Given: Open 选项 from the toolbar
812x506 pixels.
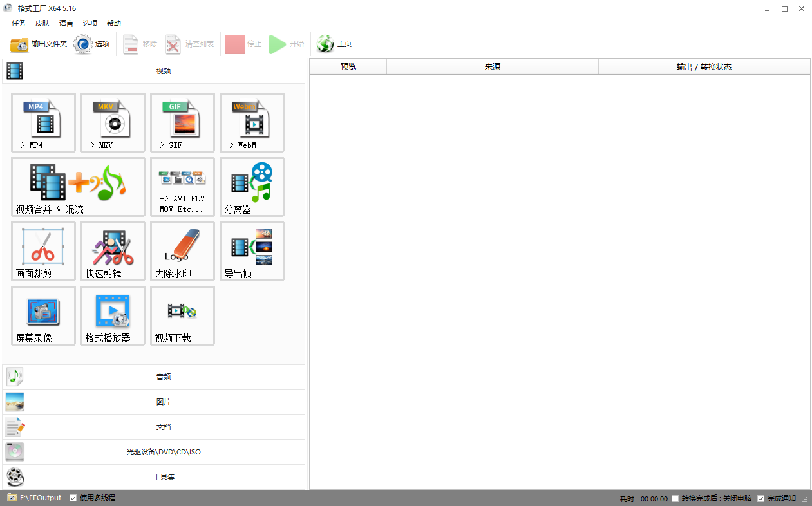Looking at the screenshot, I should point(92,44).
